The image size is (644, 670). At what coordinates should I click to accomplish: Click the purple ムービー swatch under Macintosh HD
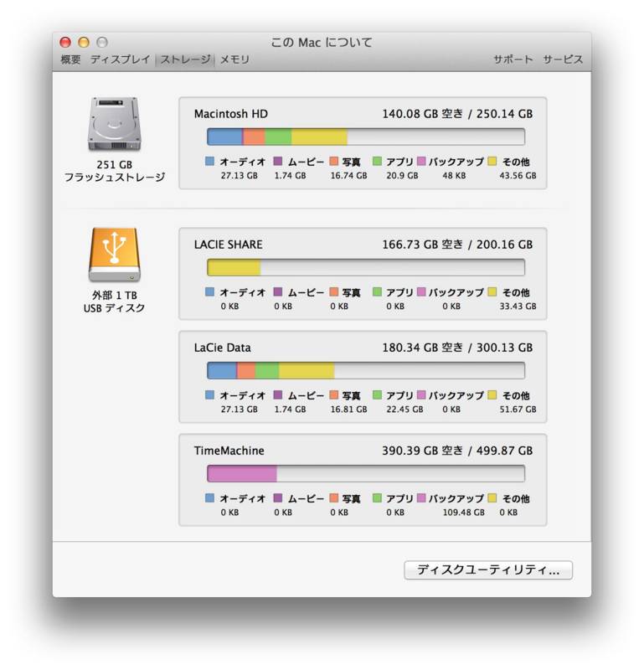tap(278, 161)
